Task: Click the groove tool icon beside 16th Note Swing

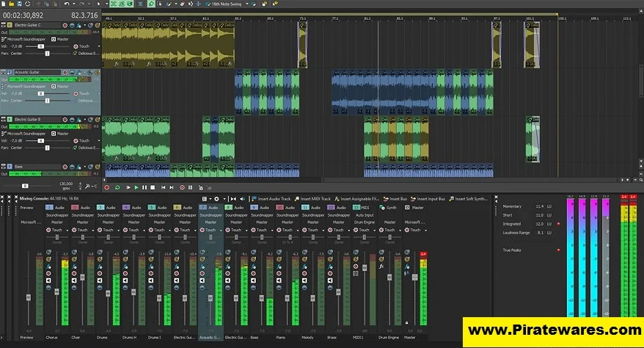Action: (x=208, y=4)
